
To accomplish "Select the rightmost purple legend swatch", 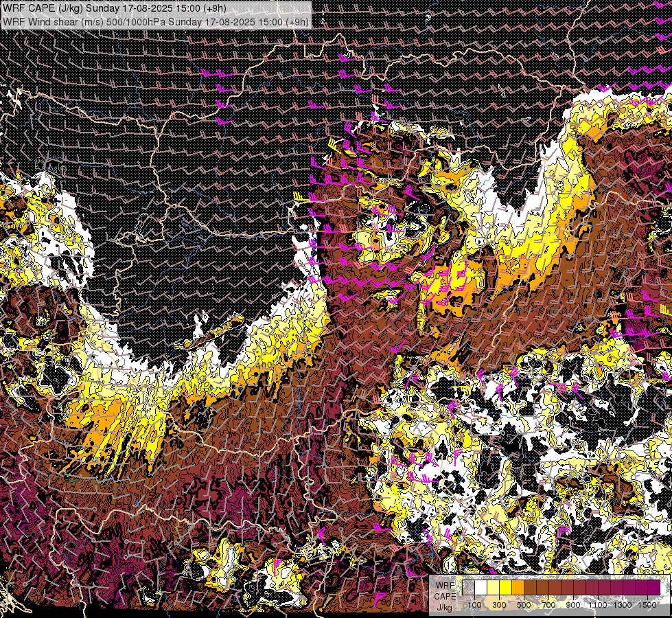I will click(x=654, y=587).
